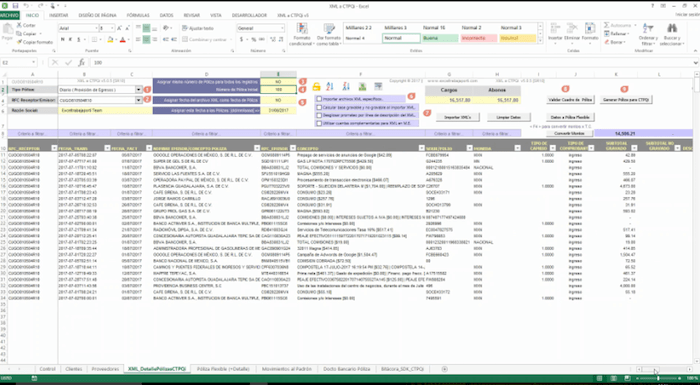
Task: Click the yellow padlock icon in the sheet
Action: (316, 87)
